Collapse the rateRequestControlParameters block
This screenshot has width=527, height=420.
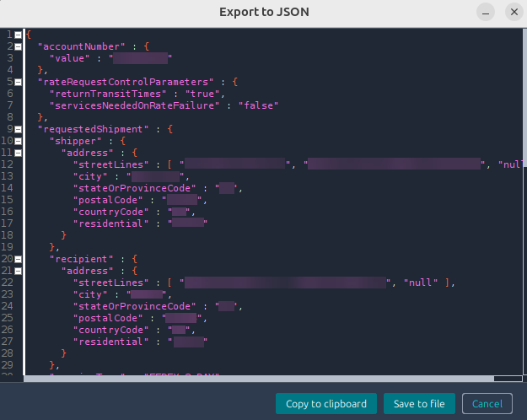click(19, 82)
